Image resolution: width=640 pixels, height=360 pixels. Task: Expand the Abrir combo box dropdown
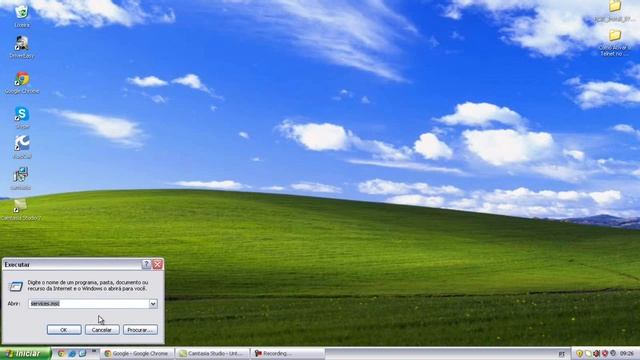coord(153,304)
